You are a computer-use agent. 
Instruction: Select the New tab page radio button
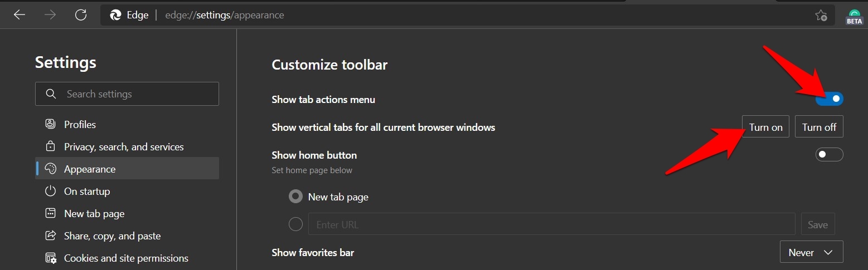tap(296, 197)
